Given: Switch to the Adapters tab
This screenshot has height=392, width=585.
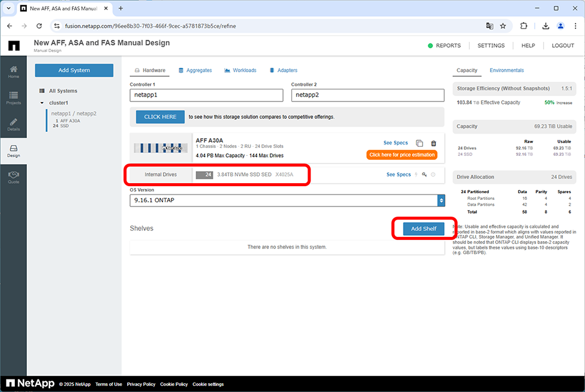Looking at the screenshot, I should (x=284, y=70).
